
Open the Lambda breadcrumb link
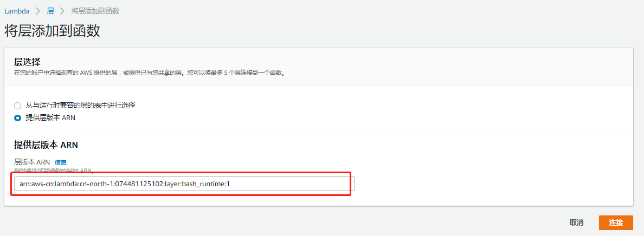tap(17, 11)
